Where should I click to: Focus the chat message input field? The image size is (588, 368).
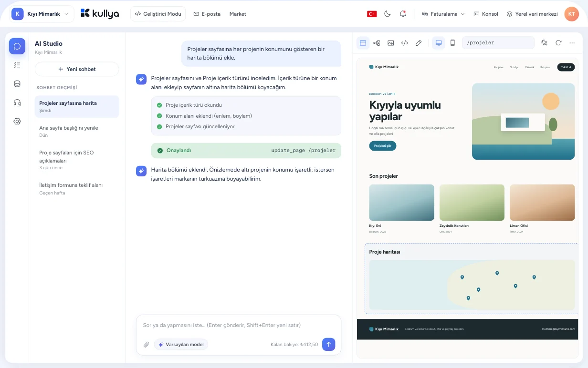pos(239,325)
